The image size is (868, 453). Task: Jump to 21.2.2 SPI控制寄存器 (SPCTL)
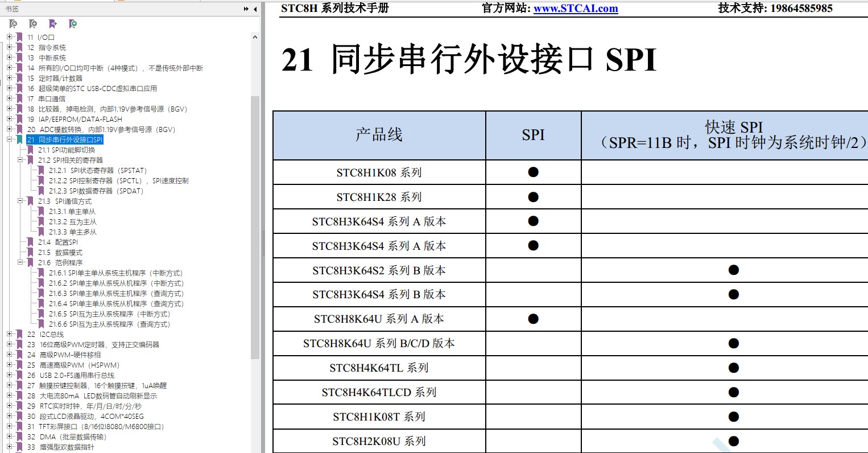[x=118, y=181]
